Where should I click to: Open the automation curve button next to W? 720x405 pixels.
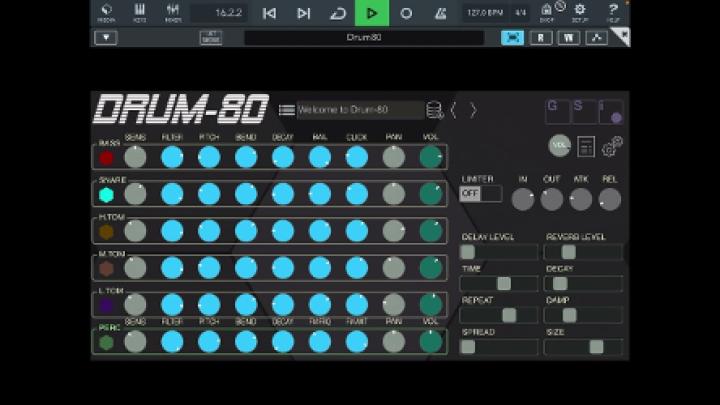(596, 38)
